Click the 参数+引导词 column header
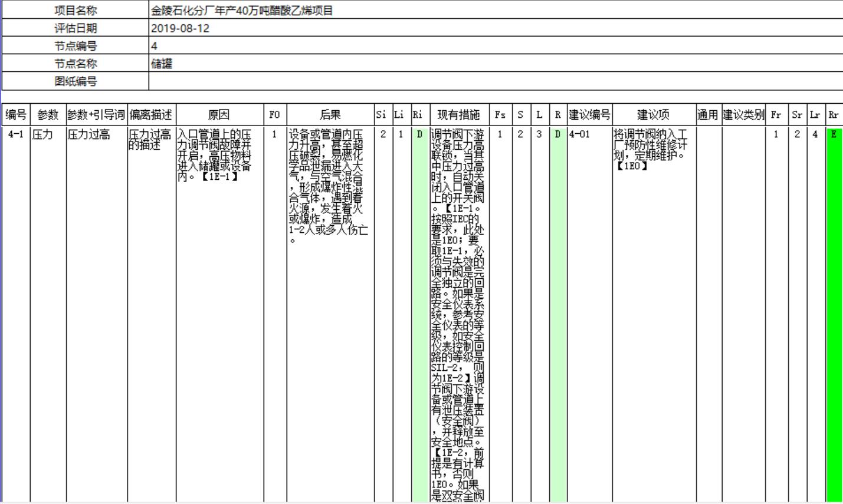Screen dimensions: 843x504 [97, 115]
